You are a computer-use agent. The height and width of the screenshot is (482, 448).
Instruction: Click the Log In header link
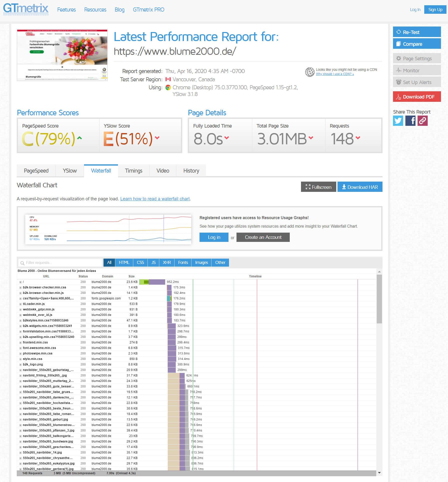point(415,10)
